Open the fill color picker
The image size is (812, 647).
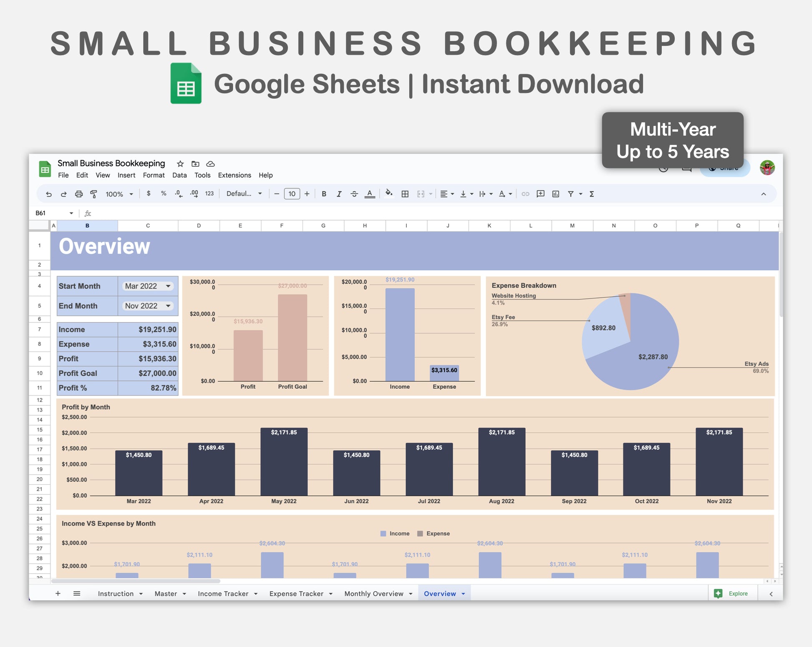pyautogui.click(x=389, y=193)
